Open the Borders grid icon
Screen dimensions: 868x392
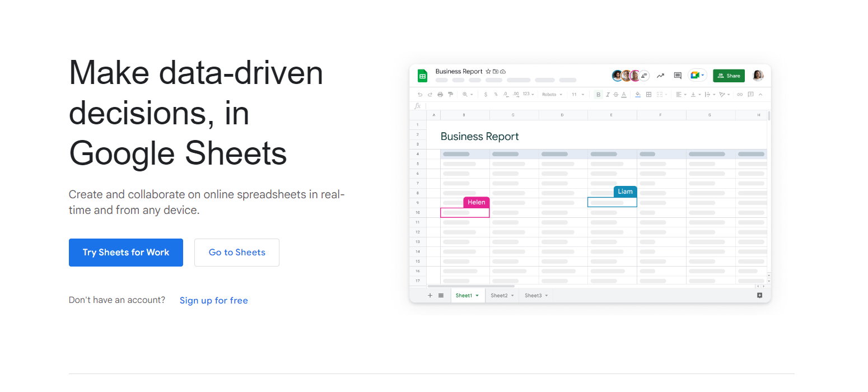[x=648, y=95]
